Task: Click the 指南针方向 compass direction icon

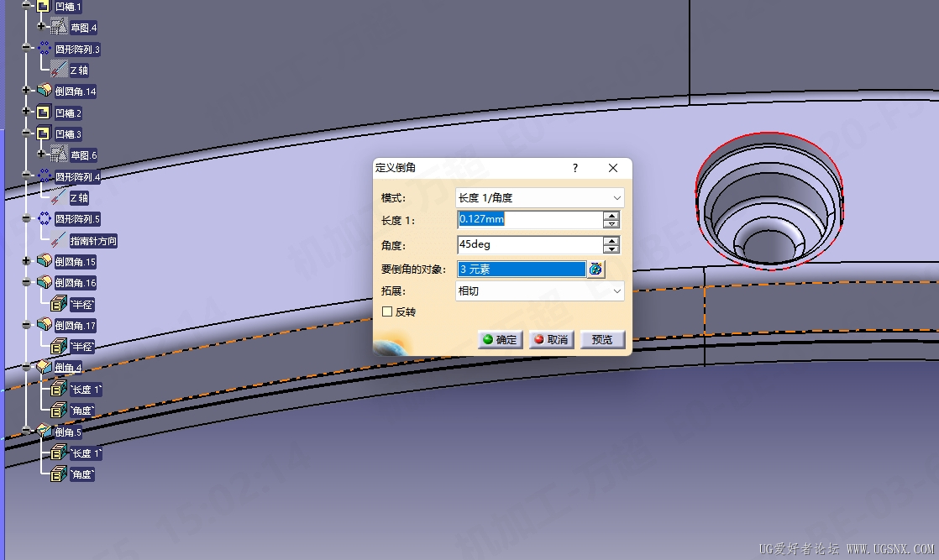Action: click(x=59, y=240)
